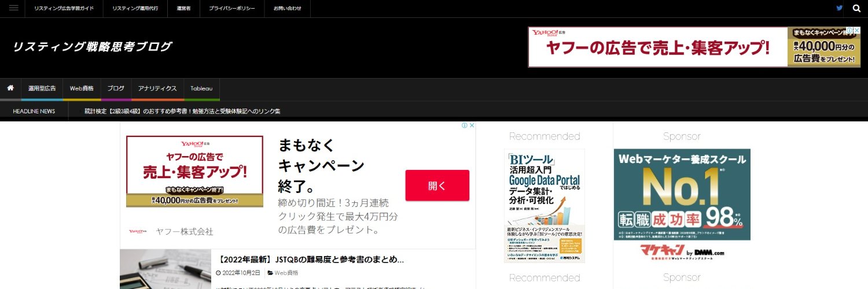This screenshot has height=289, width=868.
Task: Click the first Sponsor heading
Action: [682, 136]
